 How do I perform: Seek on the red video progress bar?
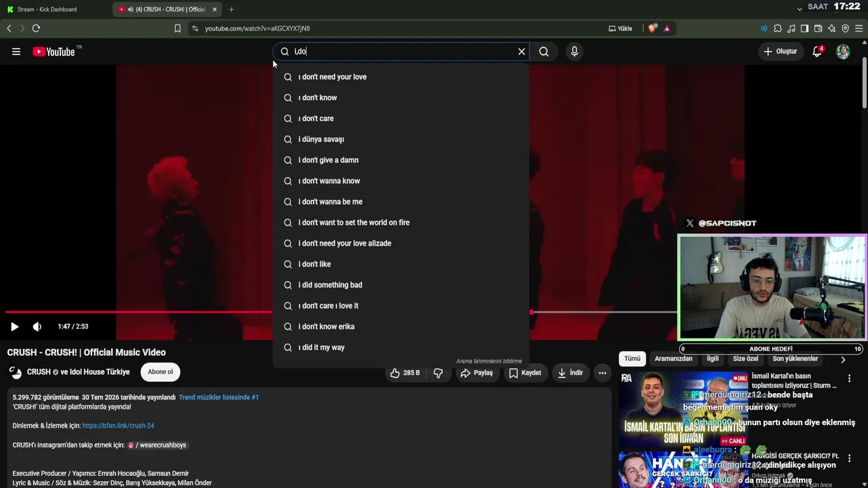341,312
